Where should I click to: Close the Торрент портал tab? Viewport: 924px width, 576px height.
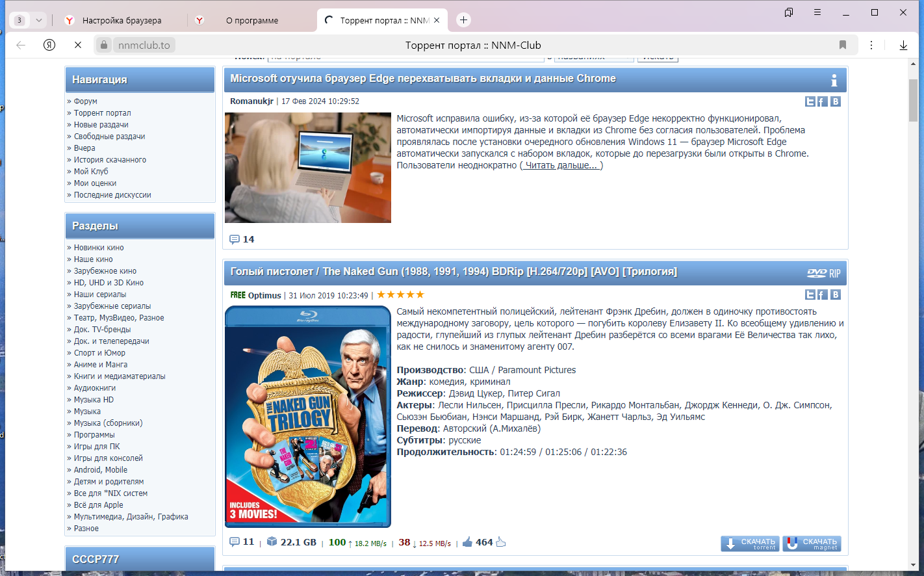coord(437,20)
